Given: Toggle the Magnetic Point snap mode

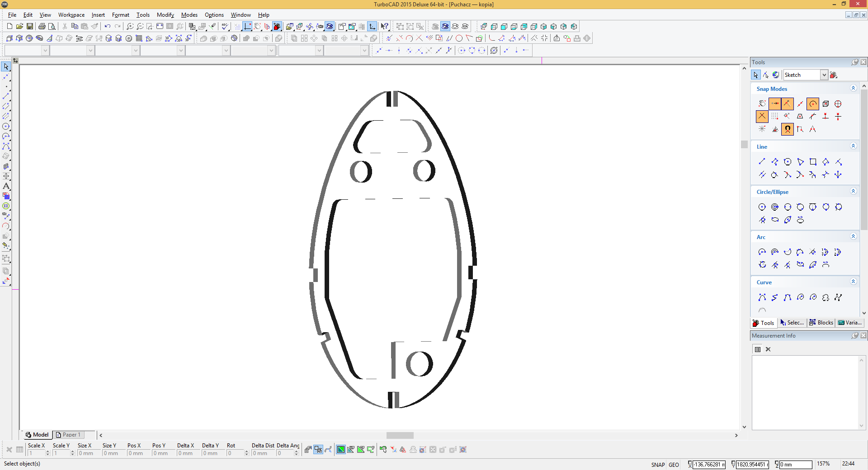Looking at the screenshot, I should 788,129.
